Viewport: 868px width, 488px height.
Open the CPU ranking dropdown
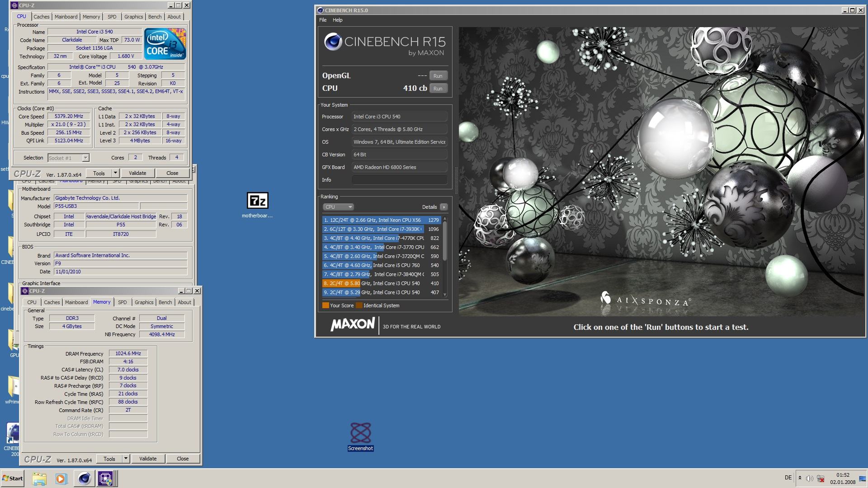[338, 207]
